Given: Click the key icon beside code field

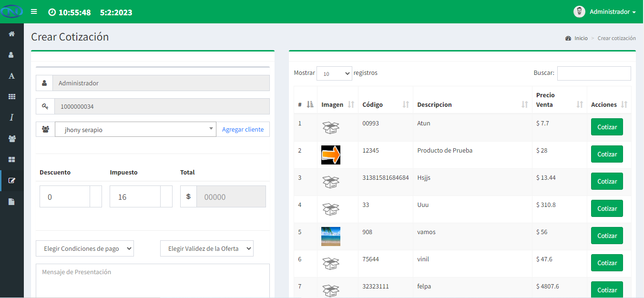Looking at the screenshot, I should coord(45,106).
